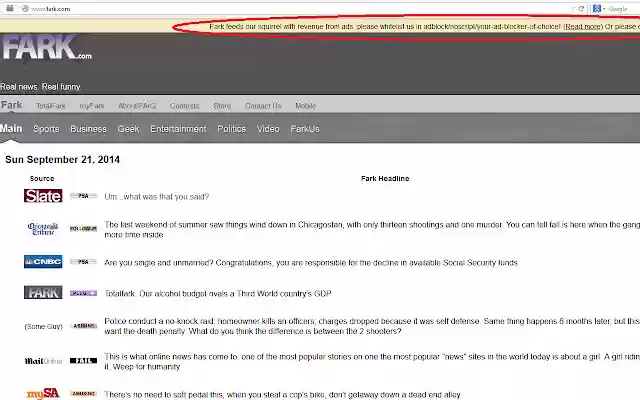Open the mySA source logo
This screenshot has width=640, height=400.
pos(43,393)
